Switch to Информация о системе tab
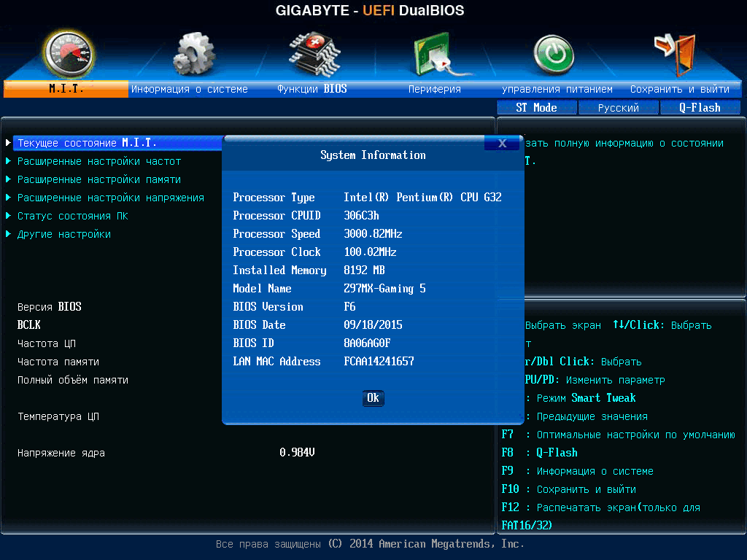747x560 pixels. tap(189, 89)
